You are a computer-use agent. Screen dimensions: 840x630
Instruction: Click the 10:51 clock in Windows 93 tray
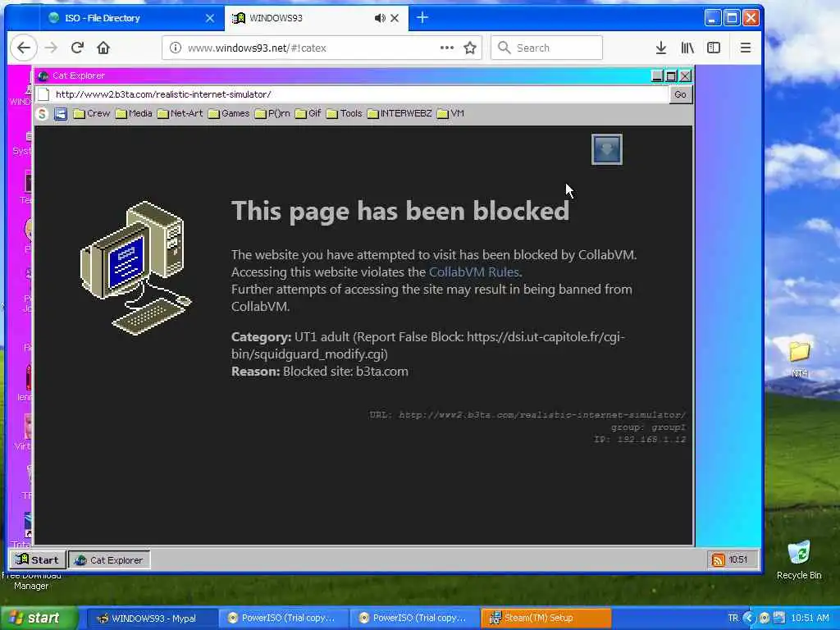(x=738, y=559)
